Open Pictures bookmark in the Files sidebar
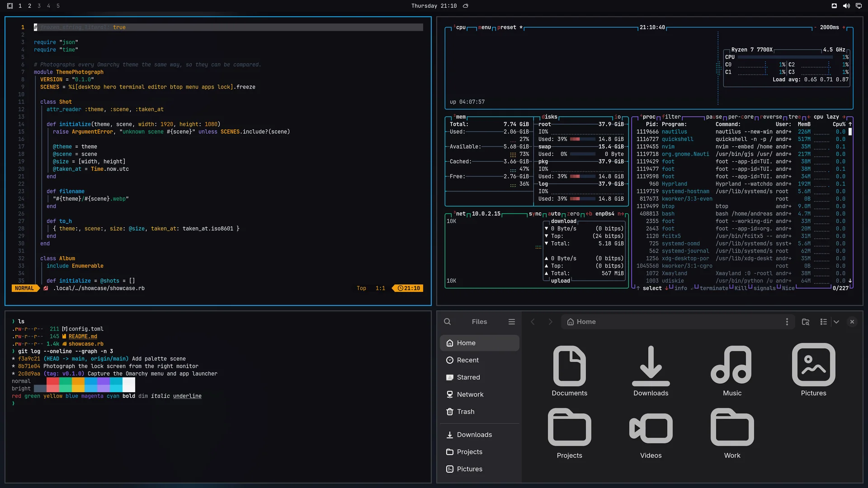 pyautogui.click(x=479, y=469)
